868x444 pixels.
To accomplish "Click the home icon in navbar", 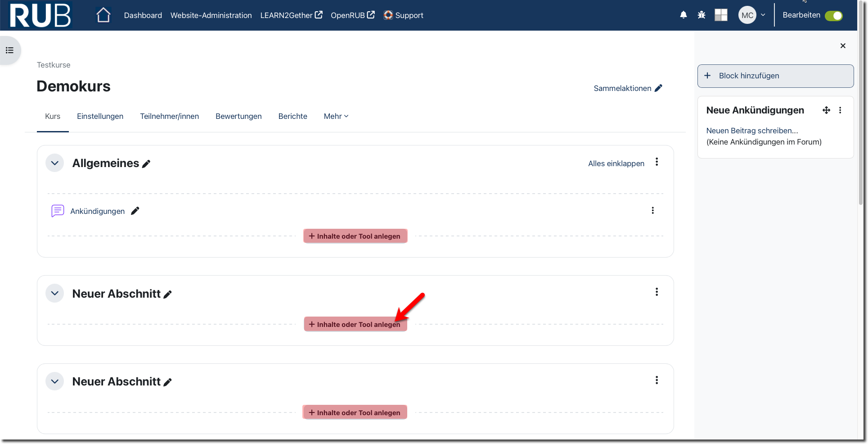I will [103, 15].
